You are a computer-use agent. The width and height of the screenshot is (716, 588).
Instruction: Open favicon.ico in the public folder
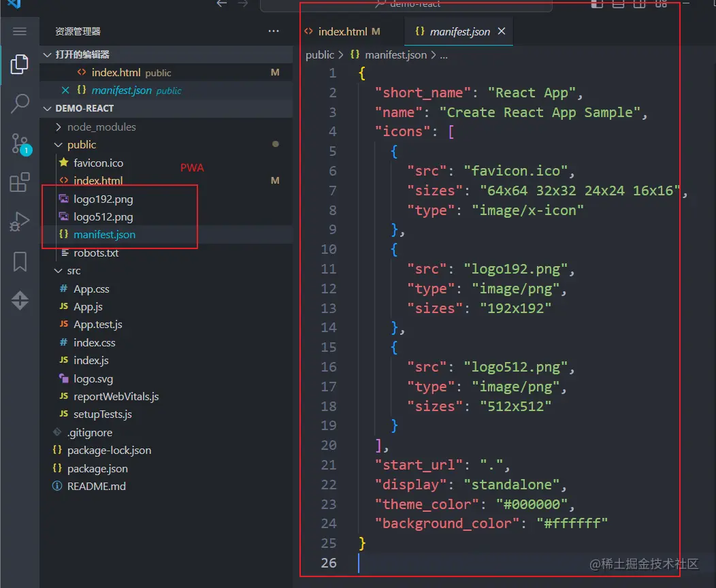tap(166, 163)
